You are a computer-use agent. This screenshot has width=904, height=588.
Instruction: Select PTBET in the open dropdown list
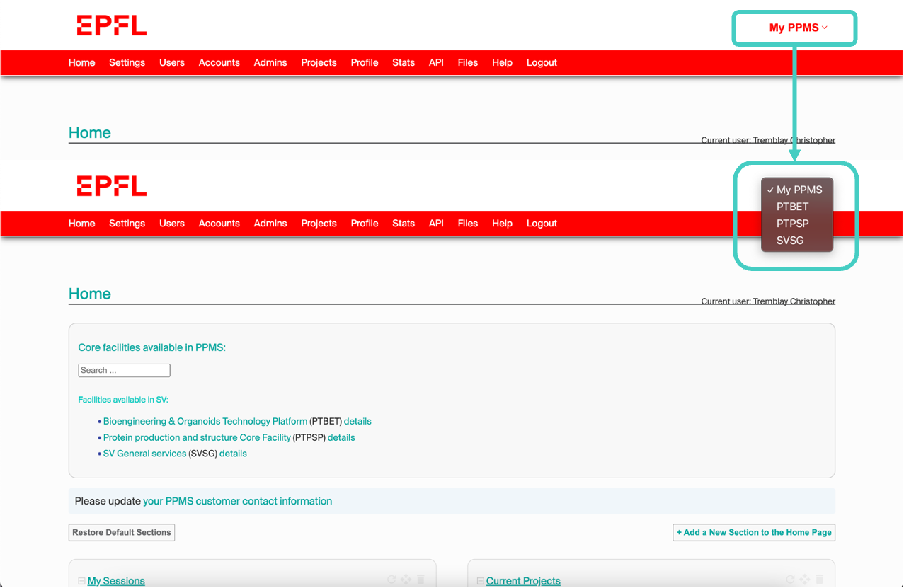point(792,207)
